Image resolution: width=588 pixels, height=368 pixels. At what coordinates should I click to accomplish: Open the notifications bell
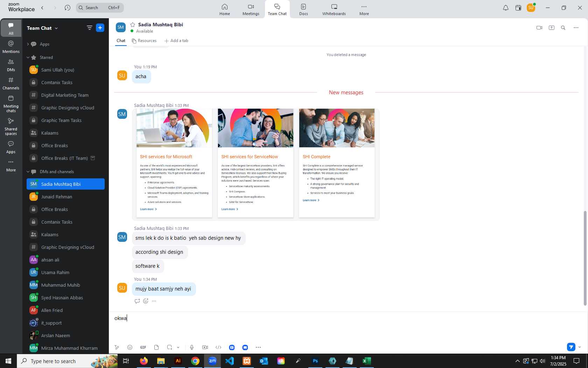[x=506, y=8]
